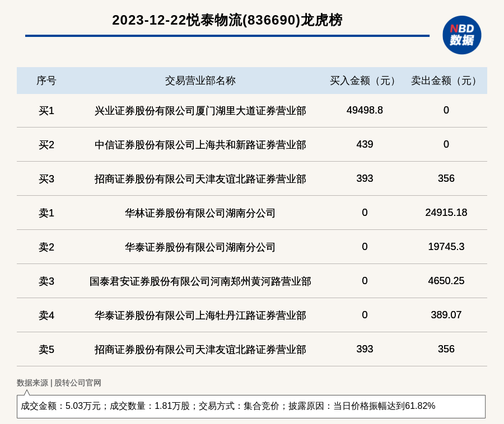Select the 交易营业部名称 column header
This screenshot has width=504, height=424.
click(200, 81)
